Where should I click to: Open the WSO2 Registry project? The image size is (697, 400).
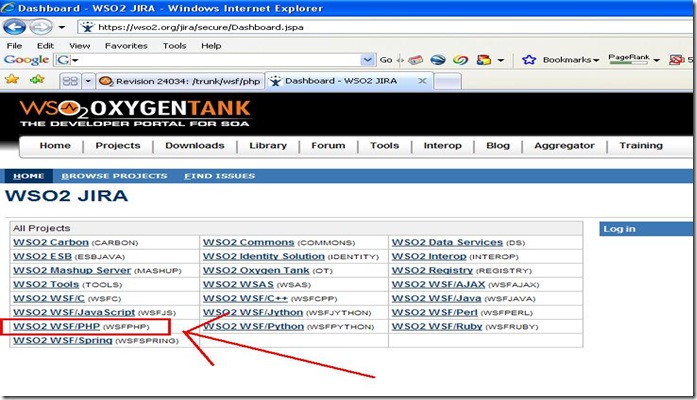pos(432,270)
